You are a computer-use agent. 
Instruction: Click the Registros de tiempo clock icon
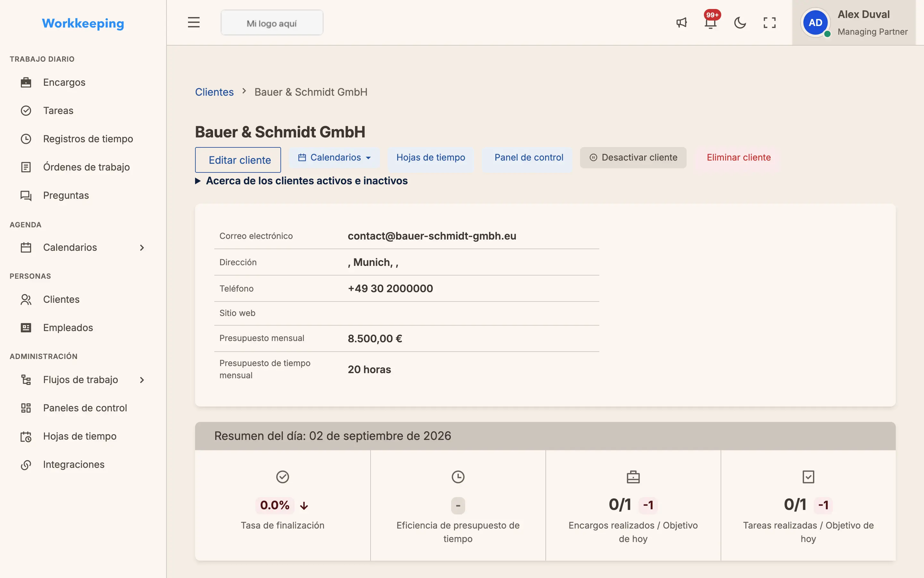click(26, 139)
